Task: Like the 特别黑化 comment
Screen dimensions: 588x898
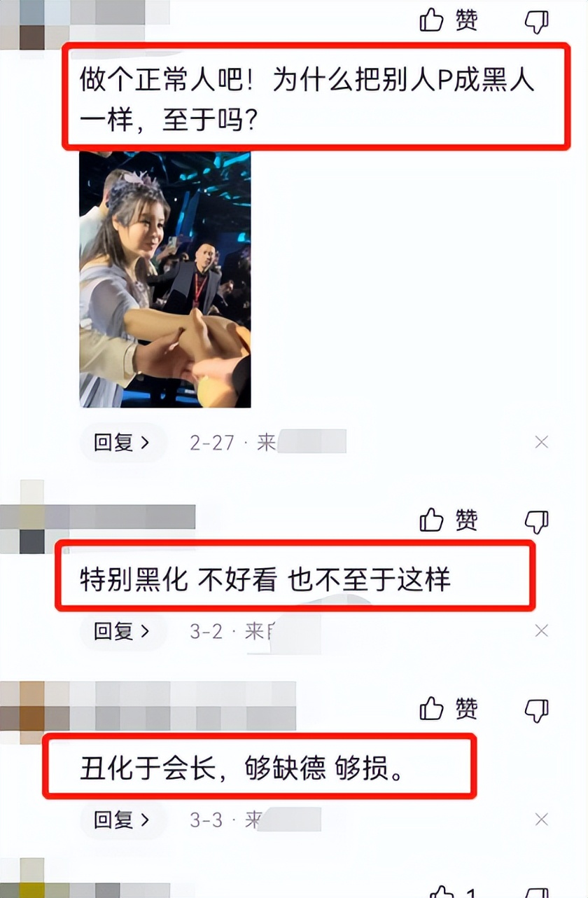Action: [x=432, y=520]
